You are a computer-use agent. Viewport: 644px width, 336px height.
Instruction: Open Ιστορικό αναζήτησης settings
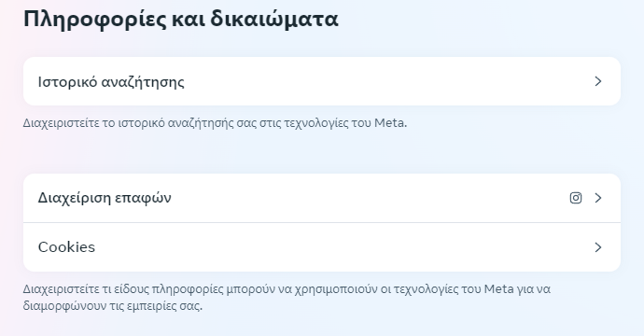(322, 81)
